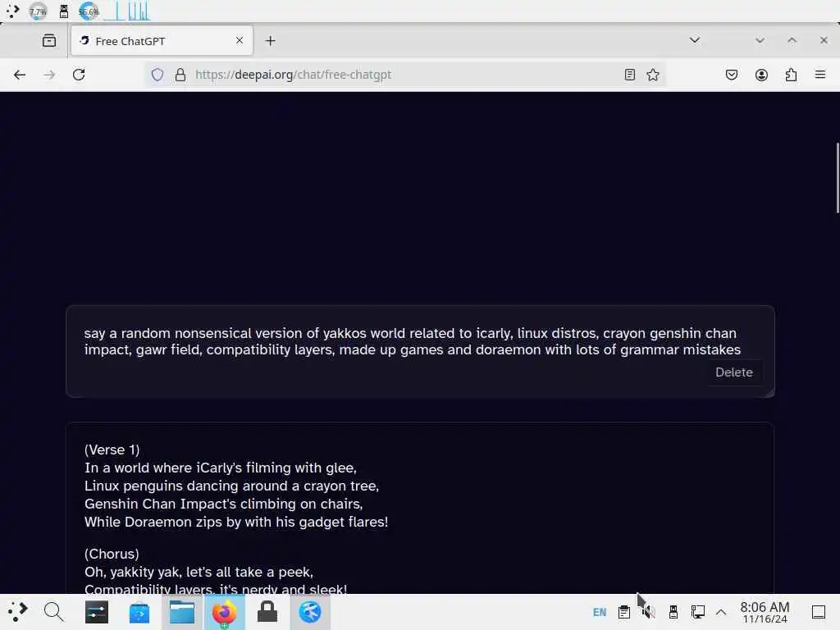Image resolution: width=840 pixels, height=630 pixels.
Task: Select the Free ChatGPT tab
Action: coord(162,41)
